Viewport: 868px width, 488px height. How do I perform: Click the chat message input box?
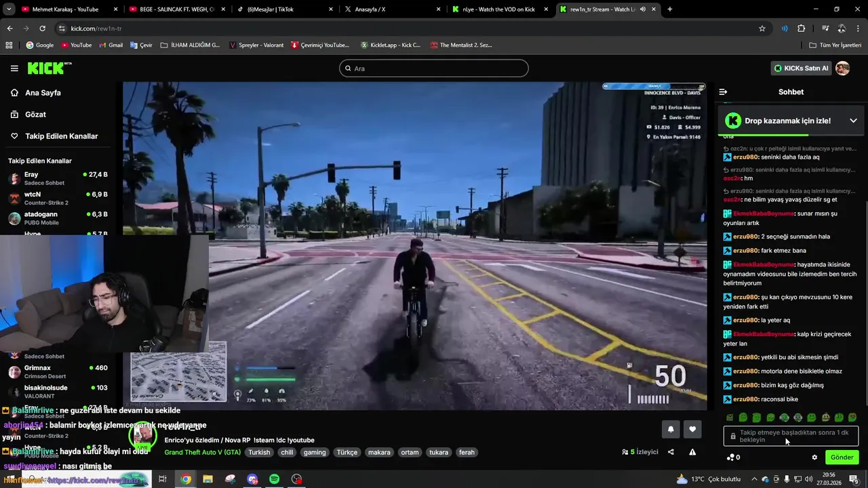pyautogui.click(x=791, y=436)
